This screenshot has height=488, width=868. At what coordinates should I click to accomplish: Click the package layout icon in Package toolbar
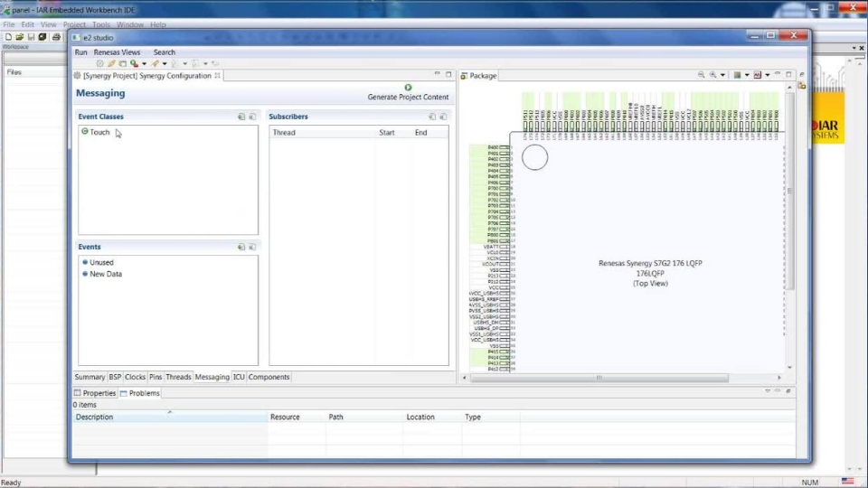738,75
